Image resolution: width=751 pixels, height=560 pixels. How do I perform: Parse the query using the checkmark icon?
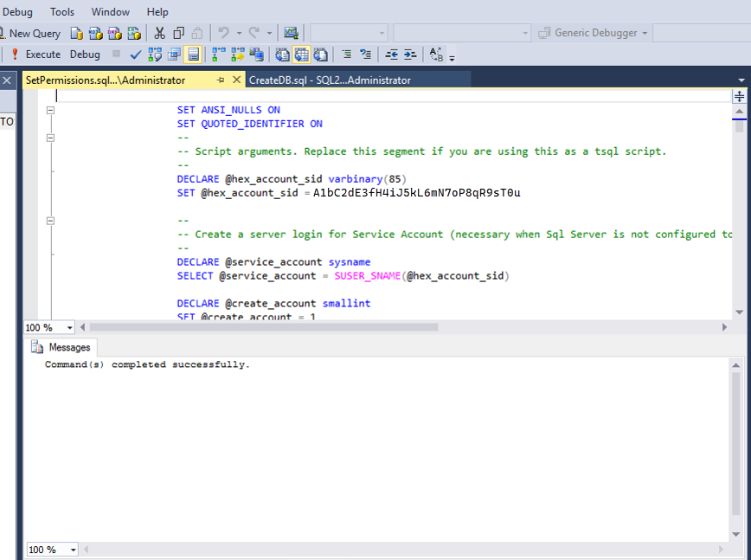click(x=134, y=54)
